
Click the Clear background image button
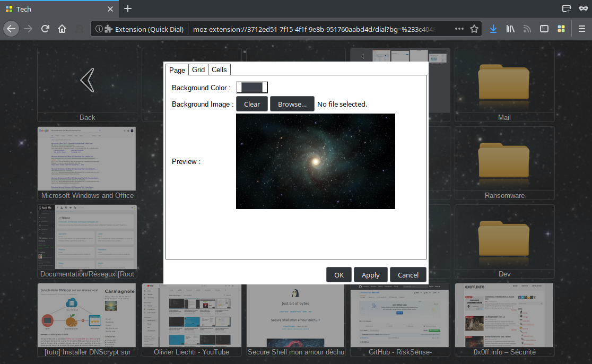tap(252, 104)
